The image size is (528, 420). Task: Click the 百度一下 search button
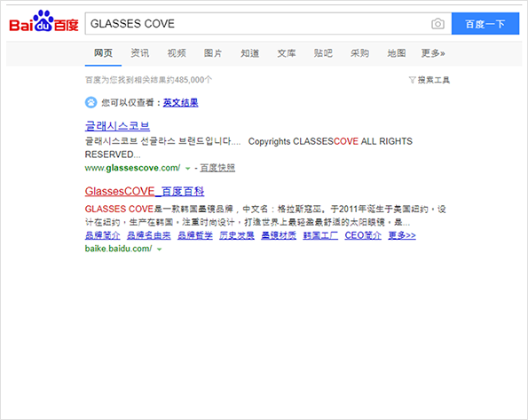pyautogui.click(x=485, y=24)
